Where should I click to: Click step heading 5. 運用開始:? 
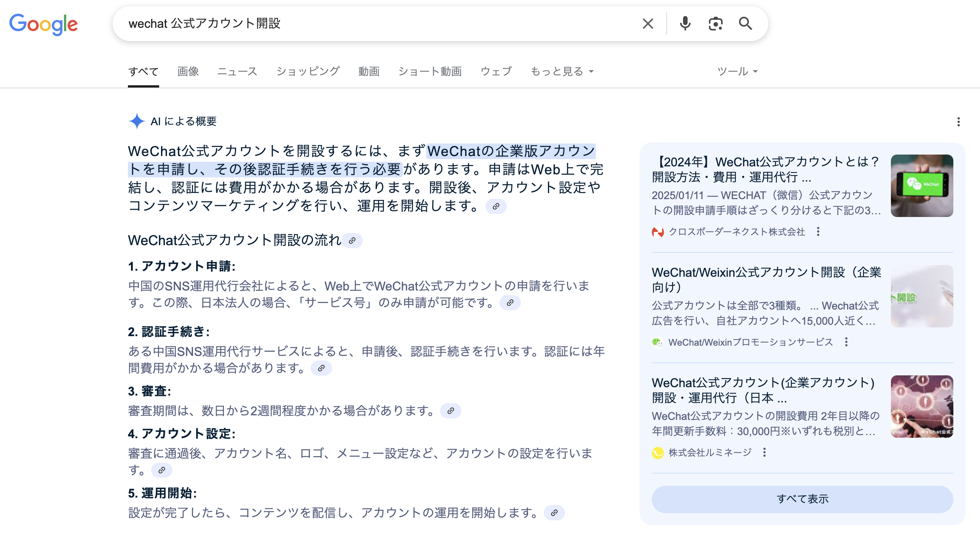pyautogui.click(x=162, y=493)
